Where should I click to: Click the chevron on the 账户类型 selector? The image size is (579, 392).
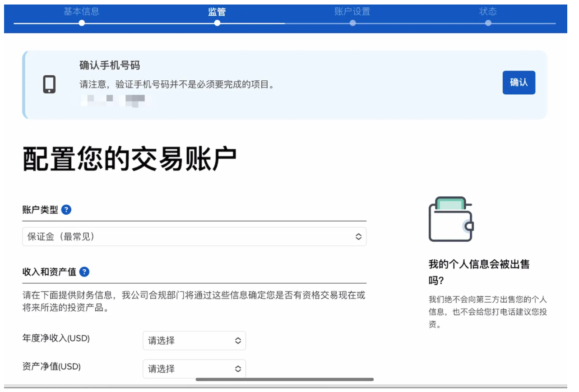point(358,236)
